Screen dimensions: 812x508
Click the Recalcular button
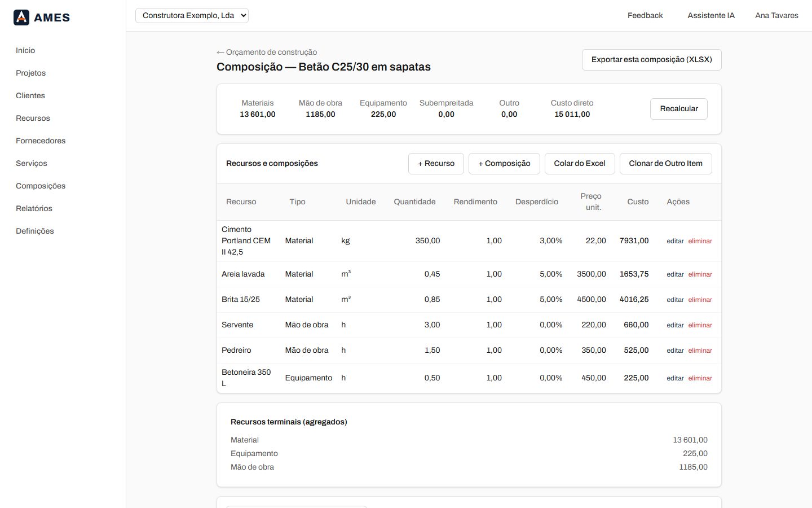[679, 108]
